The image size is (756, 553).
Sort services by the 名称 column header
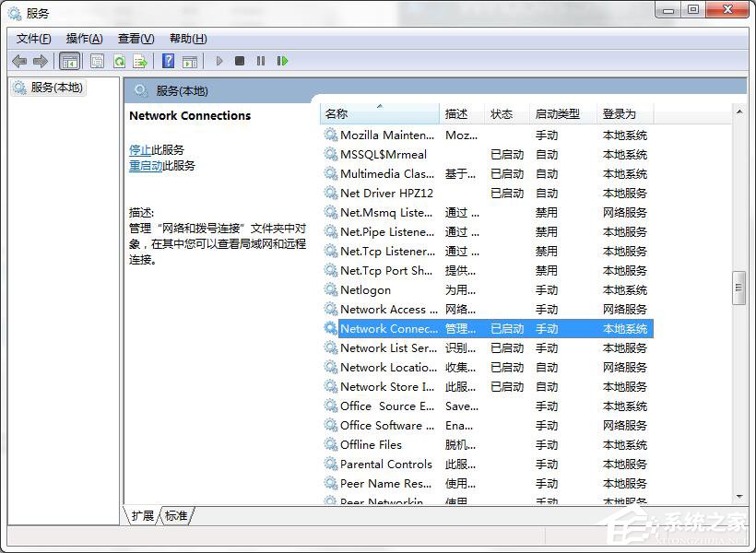tap(338, 112)
